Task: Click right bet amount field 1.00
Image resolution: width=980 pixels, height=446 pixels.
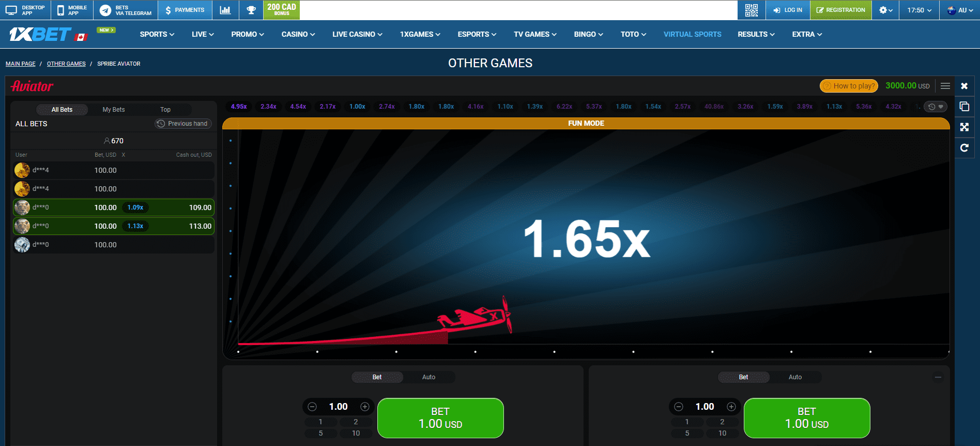Action: 705,407
